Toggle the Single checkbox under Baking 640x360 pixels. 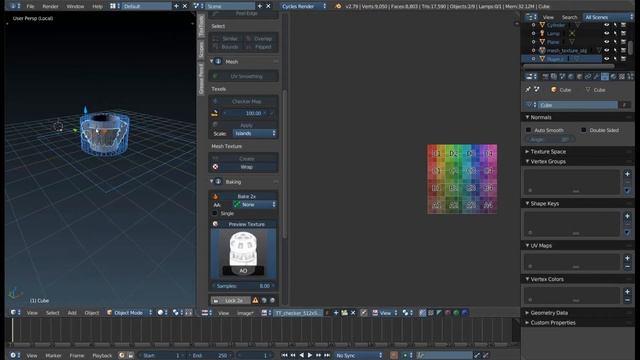[x=215, y=213]
